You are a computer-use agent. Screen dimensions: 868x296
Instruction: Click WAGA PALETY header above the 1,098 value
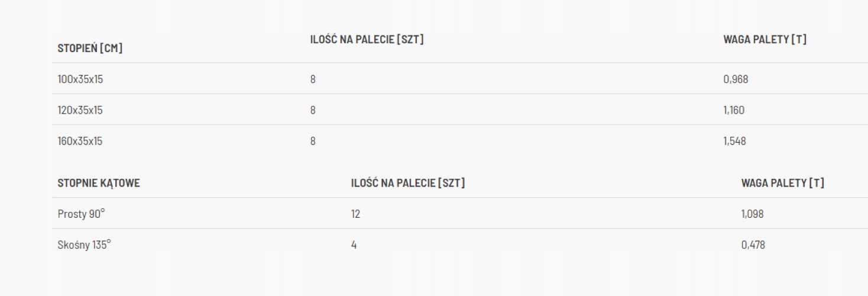click(x=782, y=184)
